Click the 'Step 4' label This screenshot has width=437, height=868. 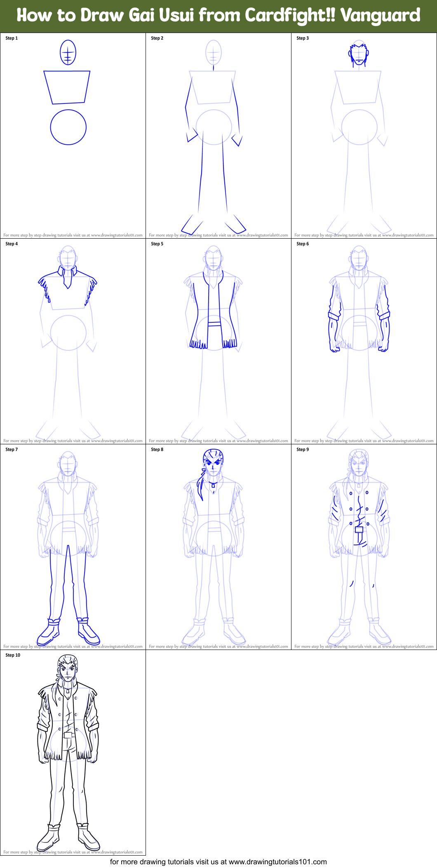pyautogui.click(x=12, y=244)
